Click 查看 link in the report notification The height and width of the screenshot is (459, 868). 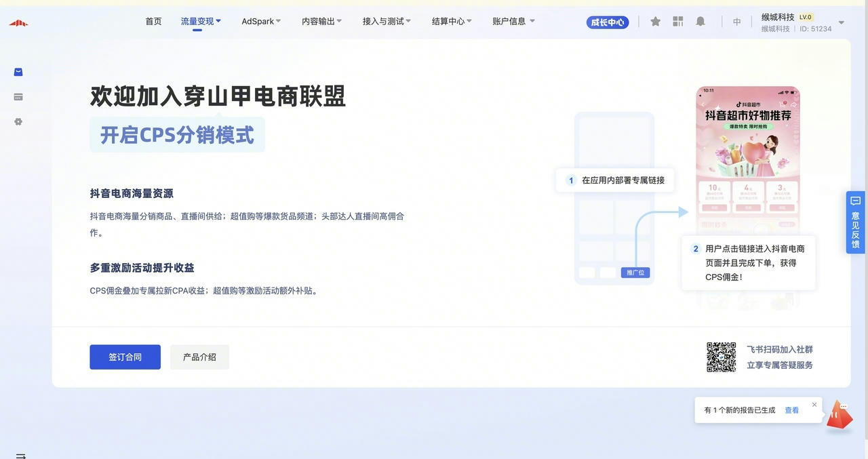[x=791, y=410]
